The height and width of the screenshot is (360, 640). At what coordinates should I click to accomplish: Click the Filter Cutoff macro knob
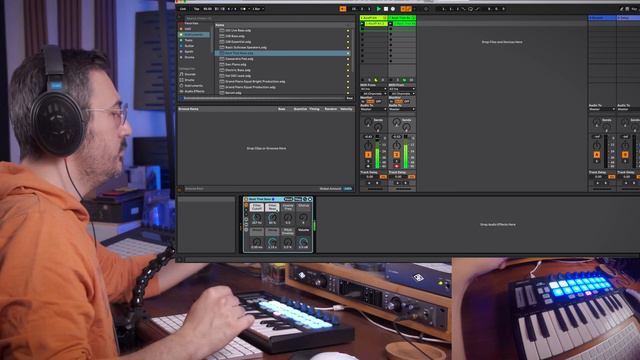coord(257,218)
